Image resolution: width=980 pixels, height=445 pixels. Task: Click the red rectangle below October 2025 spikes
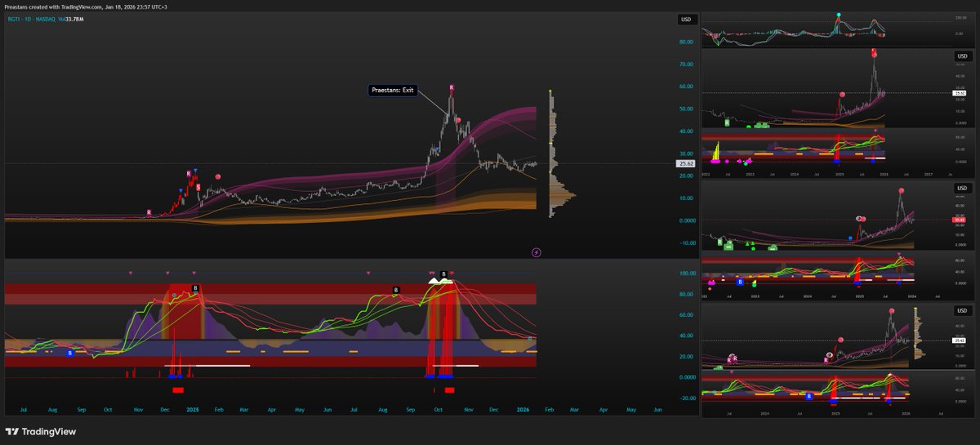coord(449,390)
